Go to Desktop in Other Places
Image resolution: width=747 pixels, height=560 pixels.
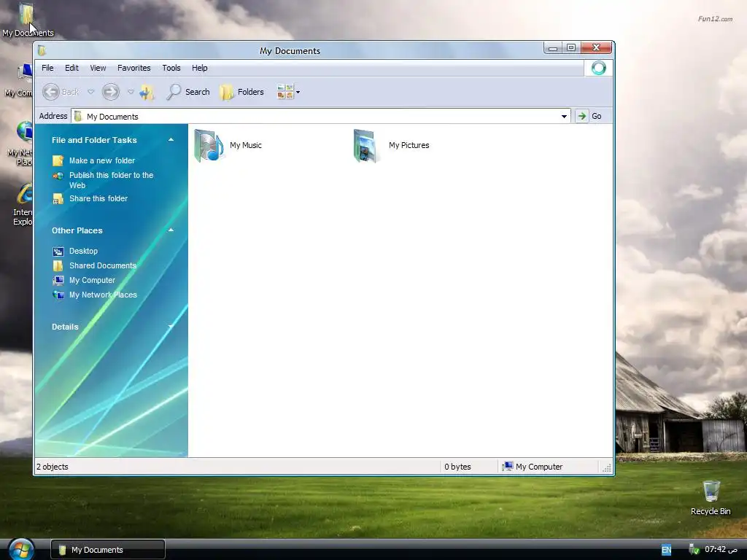[x=83, y=251]
